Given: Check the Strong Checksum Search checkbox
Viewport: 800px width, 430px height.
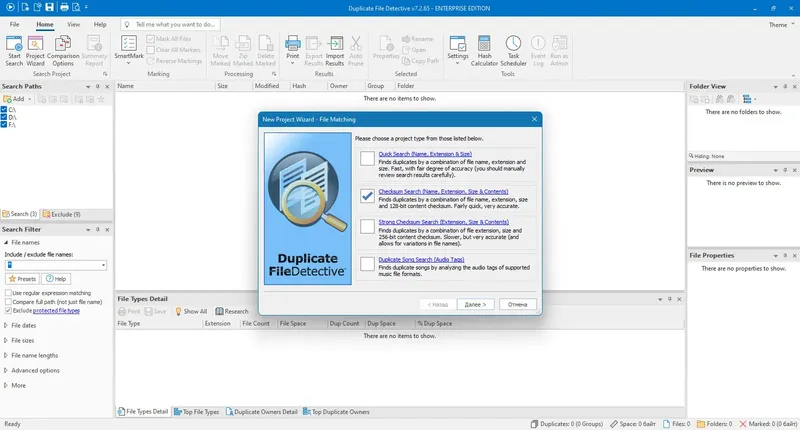Looking at the screenshot, I should coord(367,226).
